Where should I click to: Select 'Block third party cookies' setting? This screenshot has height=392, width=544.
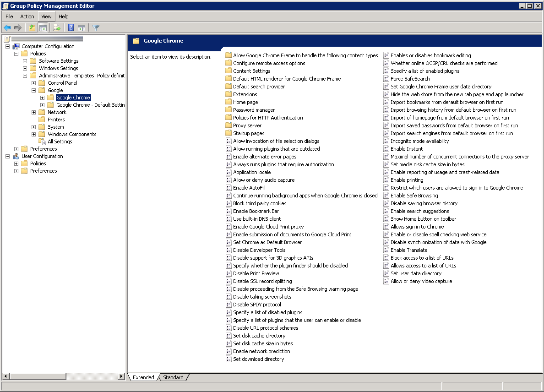pos(260,203)
